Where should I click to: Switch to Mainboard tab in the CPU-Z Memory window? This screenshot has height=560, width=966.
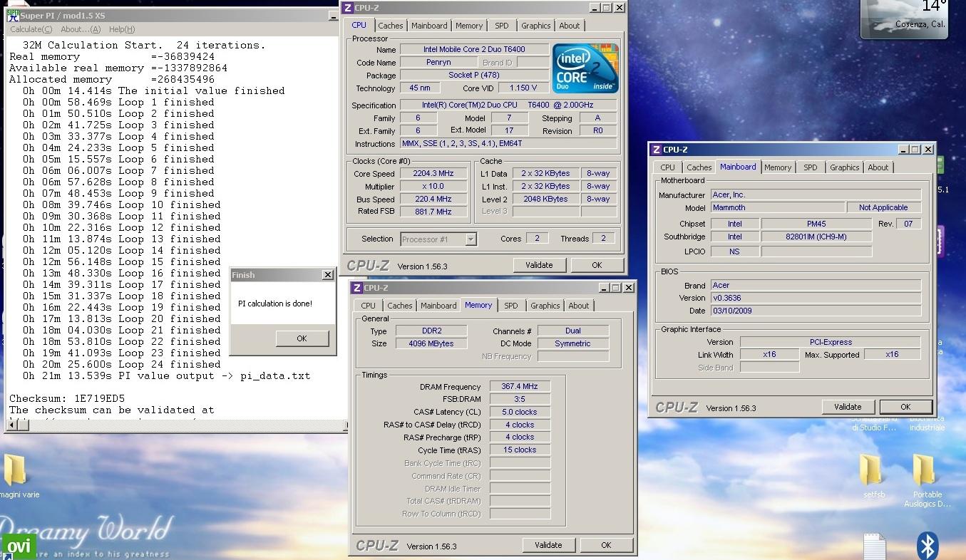click(438, 306)
